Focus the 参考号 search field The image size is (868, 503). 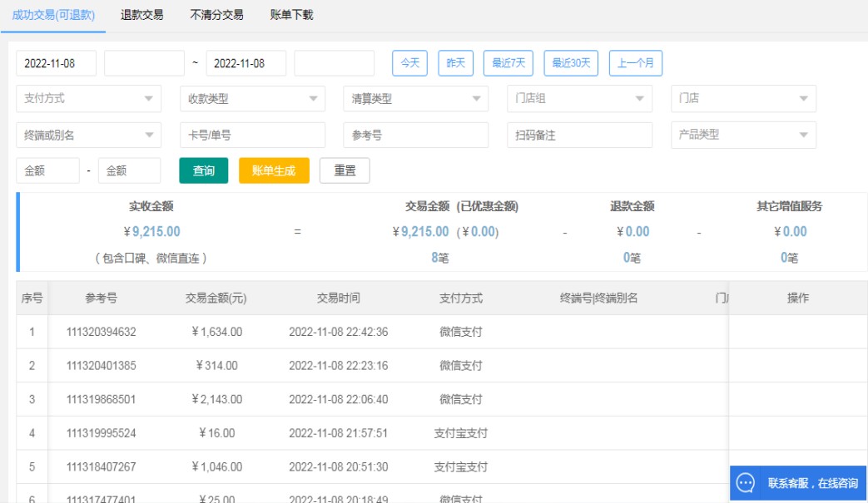pyautogui.click(x=415, y=135)
